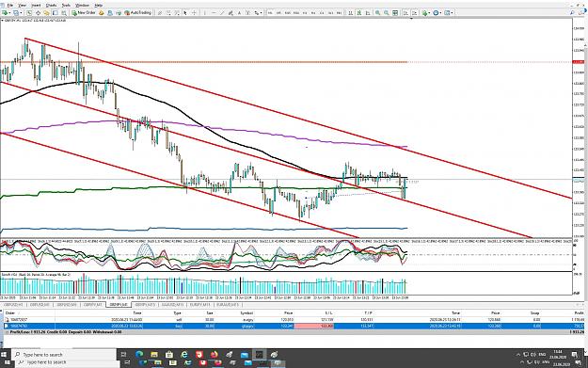The height and width of the screenshot is (368, 588).
Task: Toggle the Terminal panel icon
Action: pos(56,13)
